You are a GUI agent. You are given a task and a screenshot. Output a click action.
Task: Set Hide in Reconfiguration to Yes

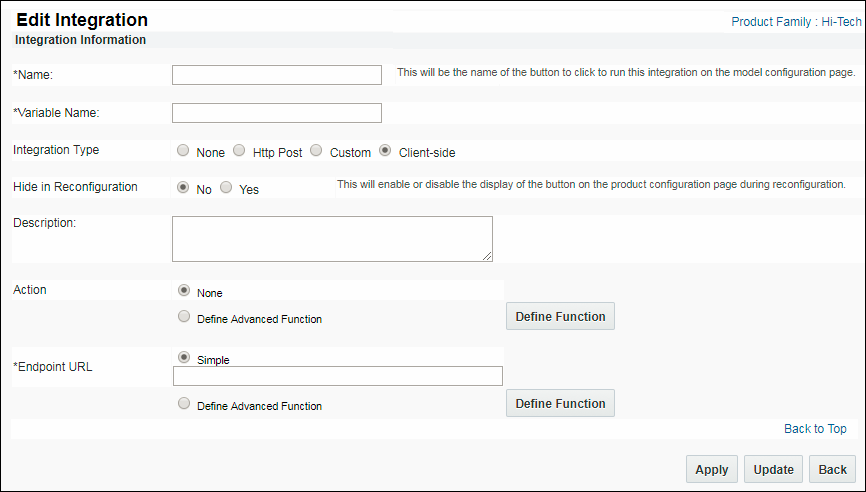tap(226, 187)
